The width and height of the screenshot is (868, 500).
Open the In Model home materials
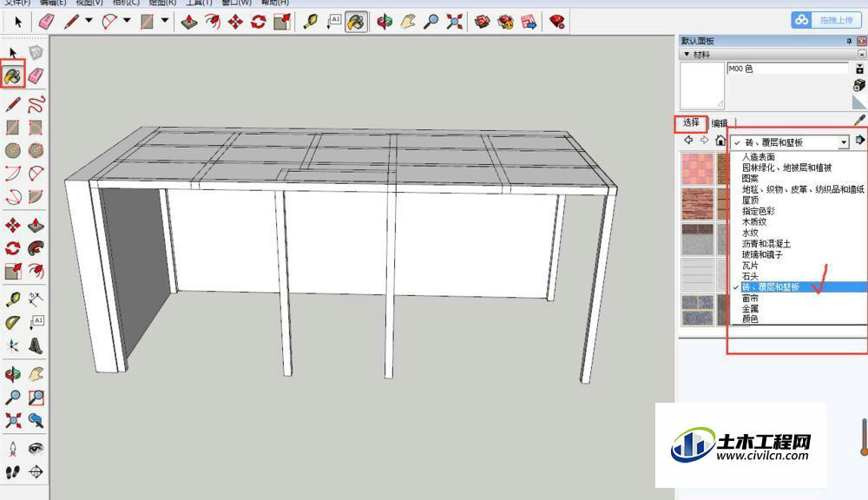click(x=720, y=140)
